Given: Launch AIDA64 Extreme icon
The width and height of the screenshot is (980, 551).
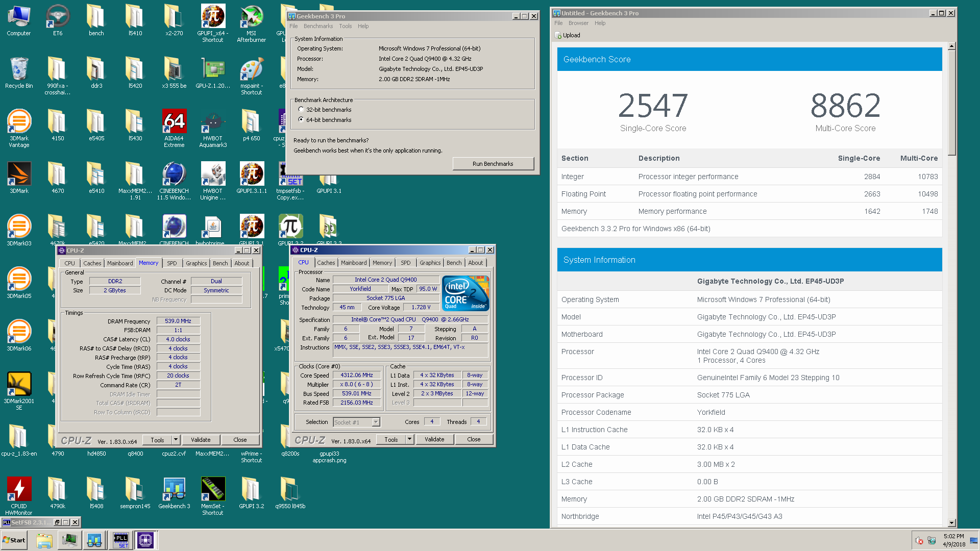Looking at the screenshot, I should (x=174, y=129).
